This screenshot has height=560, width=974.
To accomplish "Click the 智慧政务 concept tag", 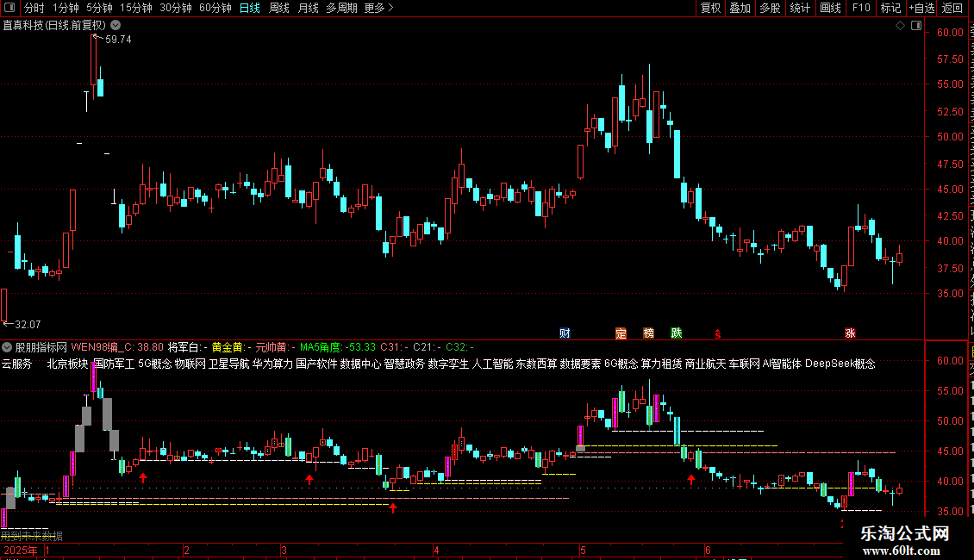I will point(404,364).
